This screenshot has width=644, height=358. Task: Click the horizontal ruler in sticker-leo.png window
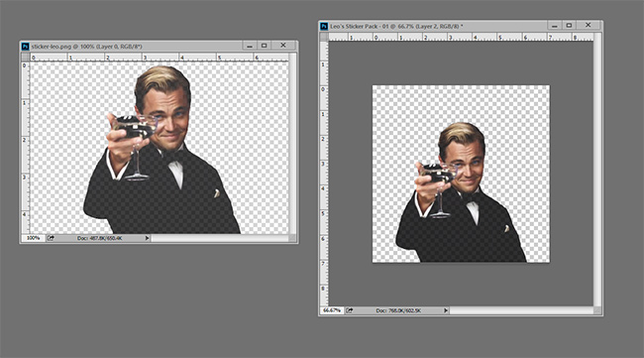point(159,58)
